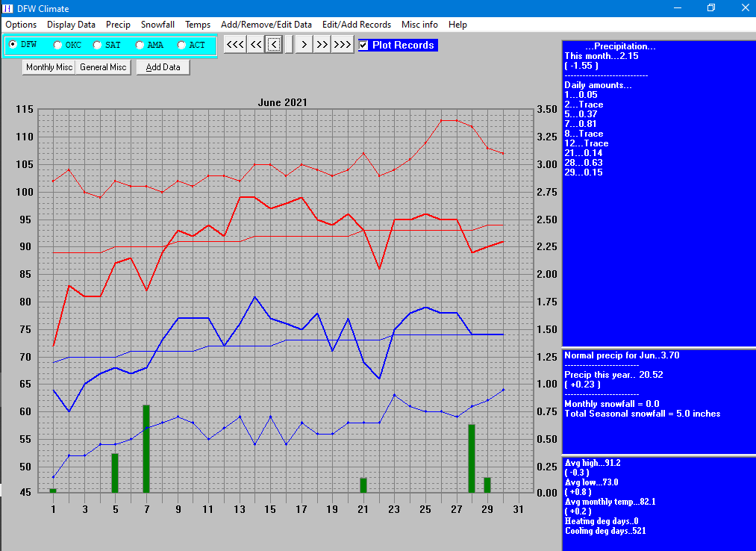Click the double left arrow << button

tap(255, 45)
